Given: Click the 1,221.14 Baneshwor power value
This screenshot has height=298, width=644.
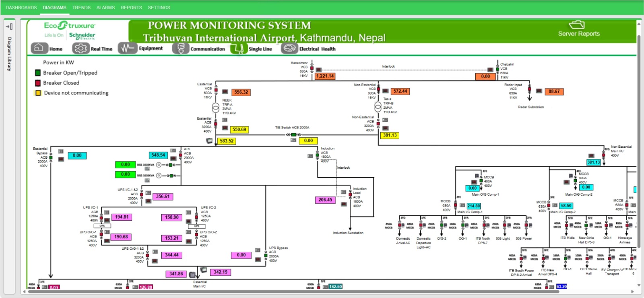Looking at the screenshot, I should [x=325, y=76].
